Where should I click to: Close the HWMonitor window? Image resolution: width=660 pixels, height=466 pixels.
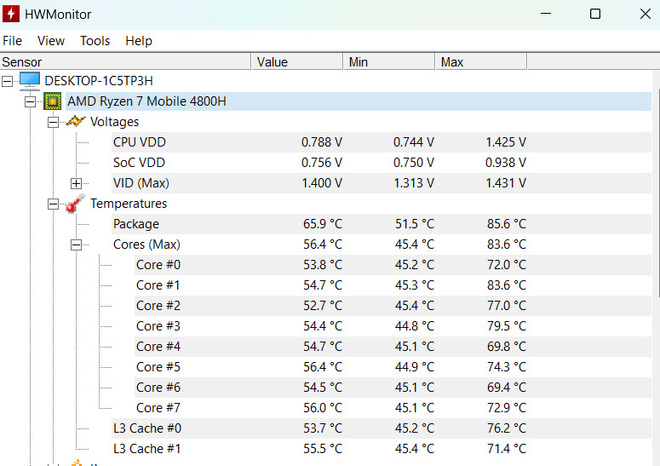[x=645, y=13]
